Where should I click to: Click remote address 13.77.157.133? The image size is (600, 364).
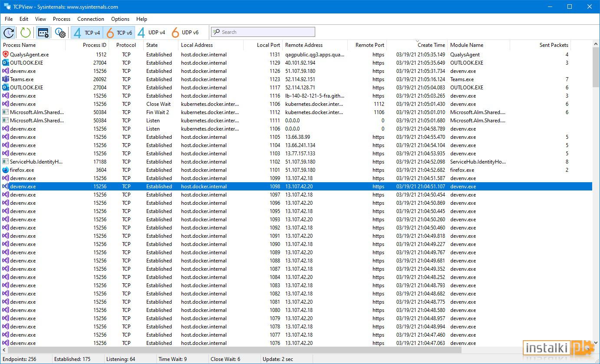click(300, 154)
